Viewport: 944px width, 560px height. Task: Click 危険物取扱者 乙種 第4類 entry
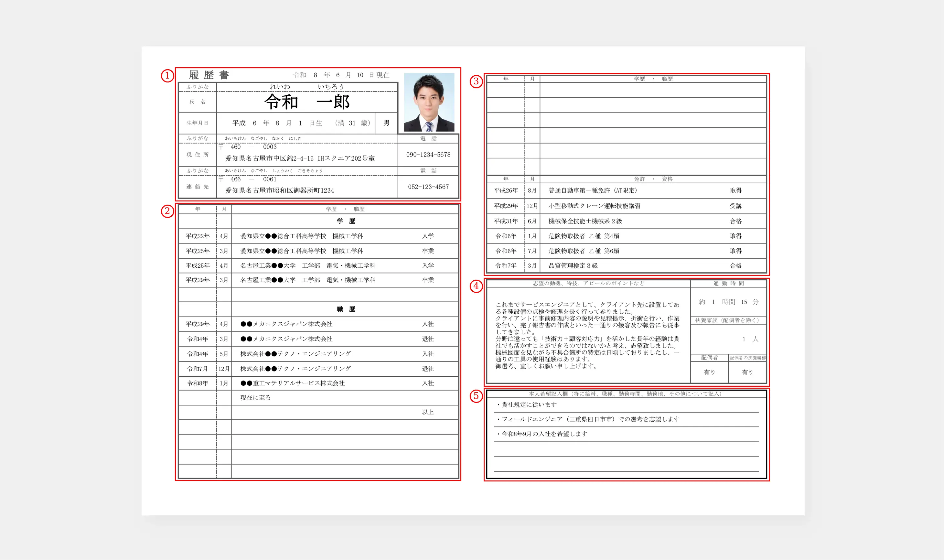584,236
